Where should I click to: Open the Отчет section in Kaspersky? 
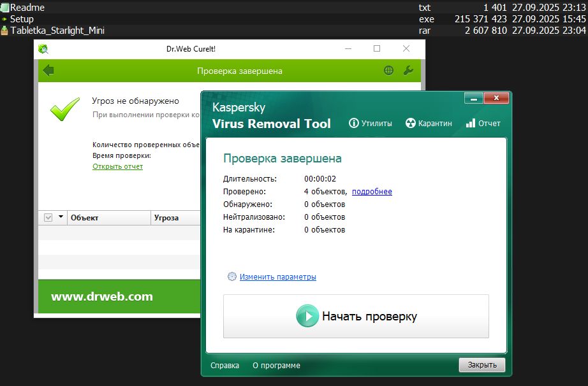(x=483, y=124)
